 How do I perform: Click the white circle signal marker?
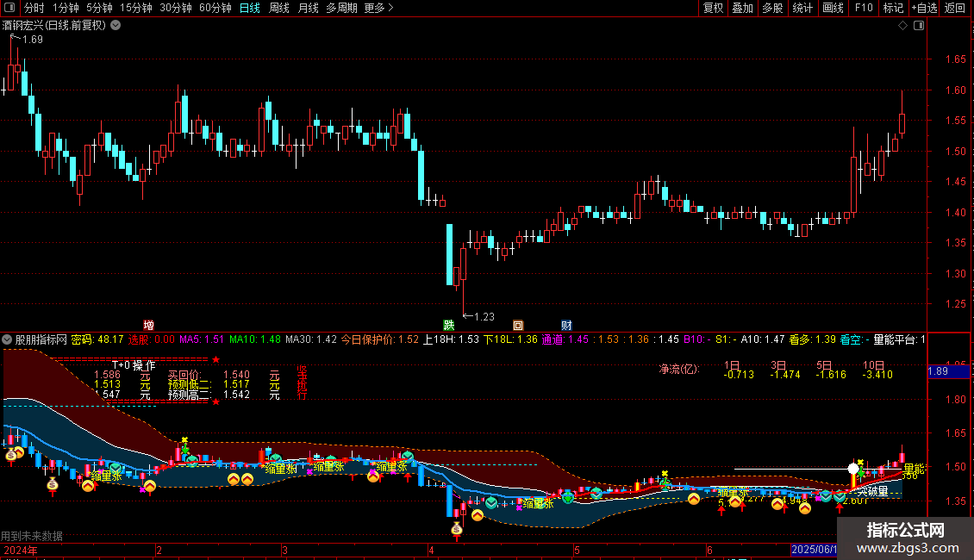click(x=853, y=468)
